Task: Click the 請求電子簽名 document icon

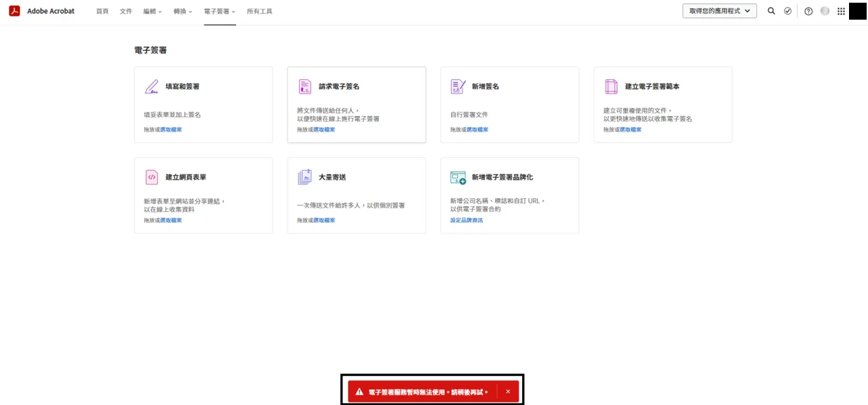Action: (x=305, y=87)
